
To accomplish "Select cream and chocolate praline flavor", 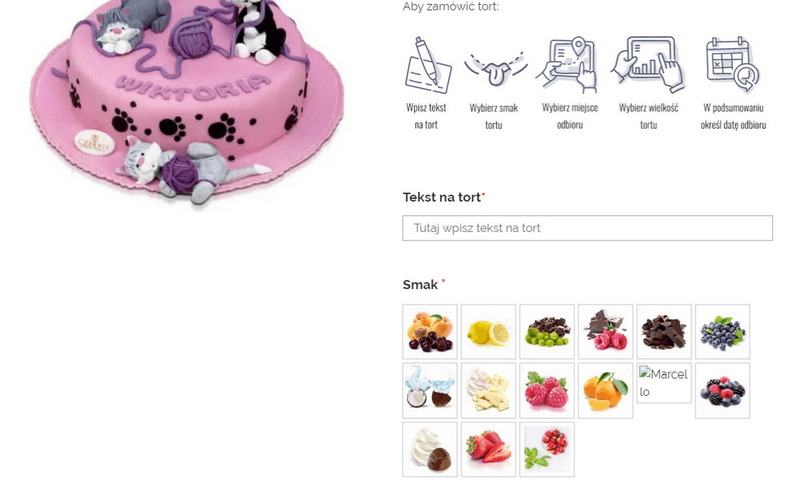I will [430, 449].
